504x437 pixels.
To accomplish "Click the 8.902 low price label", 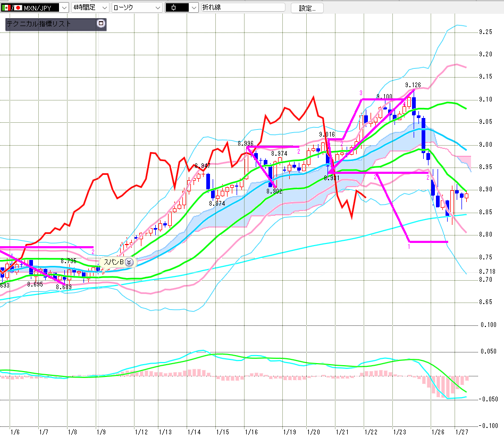I will pyautogui.click(x=274, y=191).
